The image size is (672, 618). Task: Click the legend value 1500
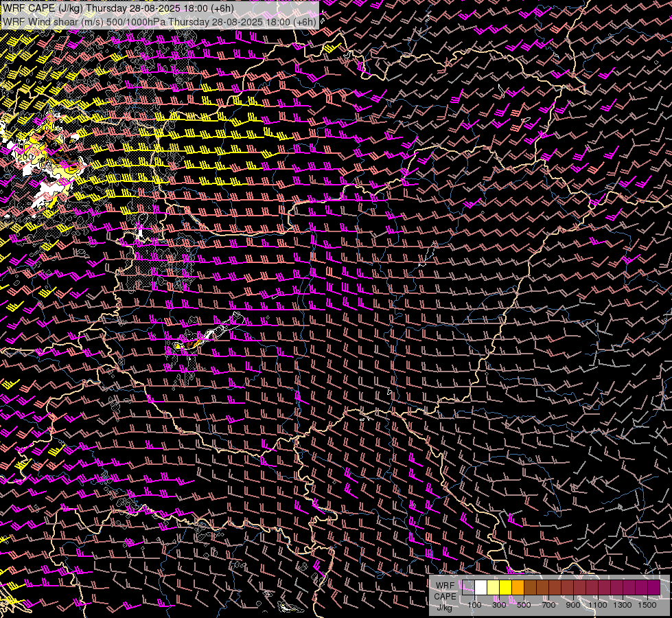pyautogui.click(x=647, y=605)
